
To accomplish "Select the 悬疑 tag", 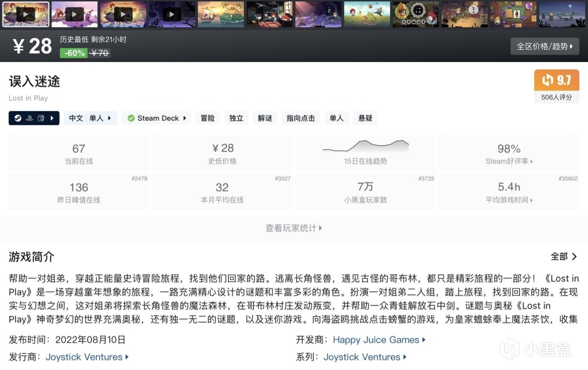I will click(x=365, y=118).
